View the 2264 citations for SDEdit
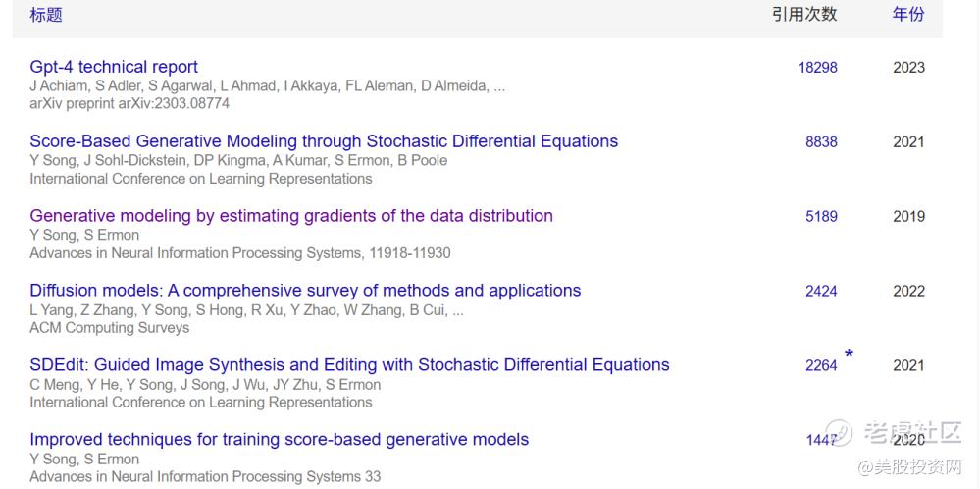 (821, 366)
